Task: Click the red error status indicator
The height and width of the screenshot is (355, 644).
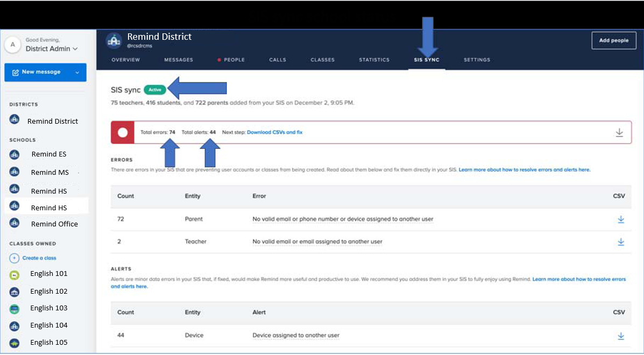Action: pos(122,132)
